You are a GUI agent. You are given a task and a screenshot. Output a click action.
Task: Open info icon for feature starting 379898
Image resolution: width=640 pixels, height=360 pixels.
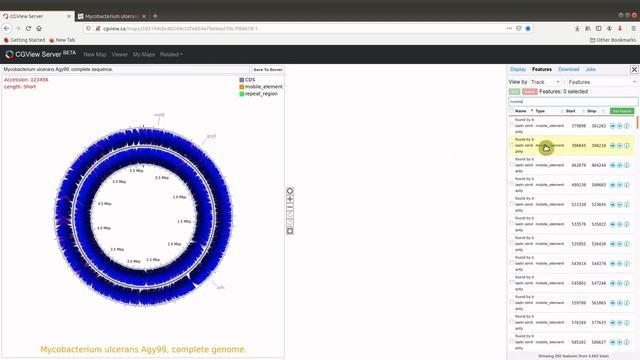click(x=627, y=126)
